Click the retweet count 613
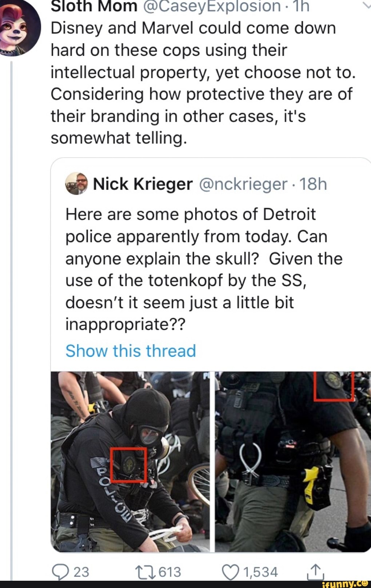 click(170, 572)
